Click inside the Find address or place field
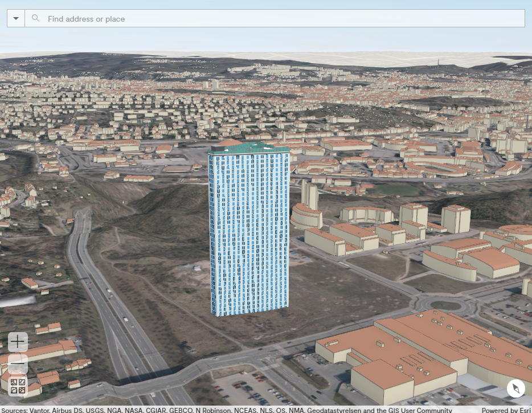Screen dimensions: 532x413 tap(171, 18)
